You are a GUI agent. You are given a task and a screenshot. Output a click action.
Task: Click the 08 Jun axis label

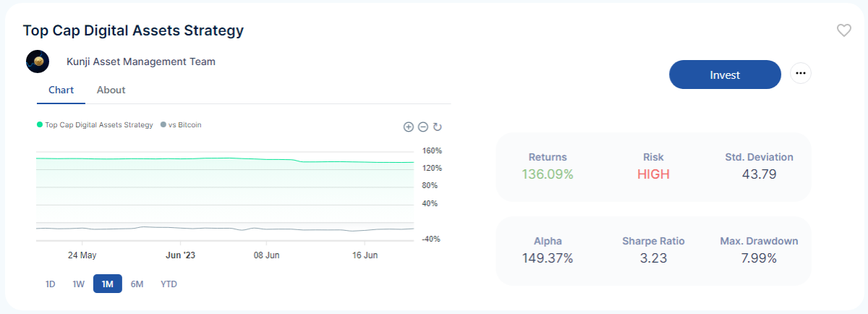click(x=266, y=255)
